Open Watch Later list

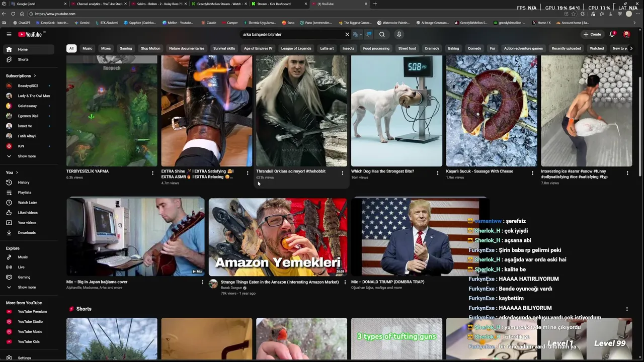(30, 203)
